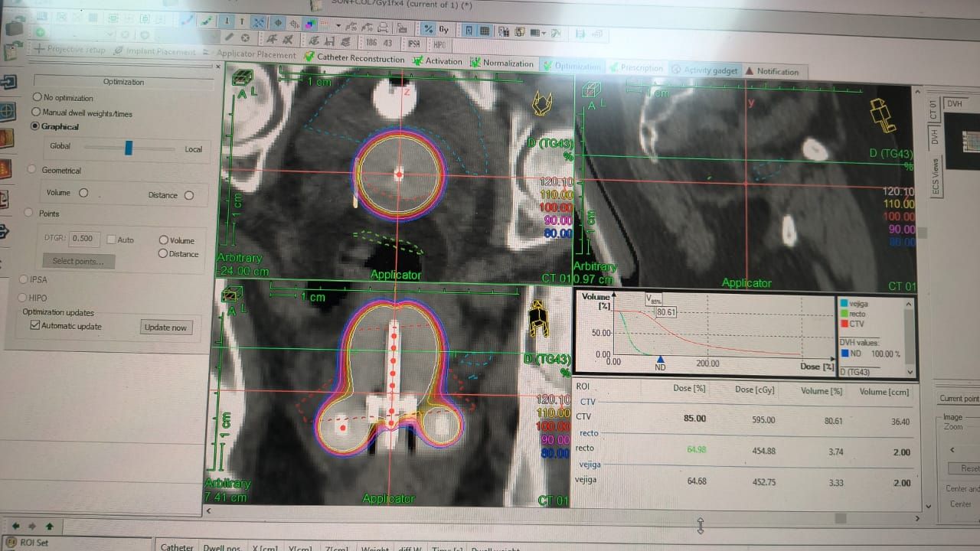Click the Global-Local graphical optimization slider
This screenshot has width=980, height=551.
(129, 148)
